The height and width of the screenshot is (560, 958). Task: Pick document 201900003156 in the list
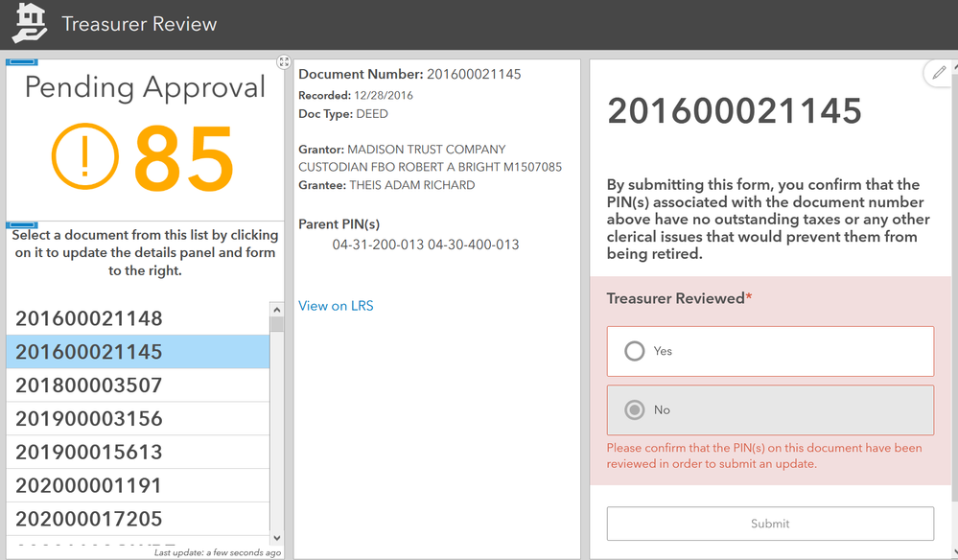[x=137, y=419]
